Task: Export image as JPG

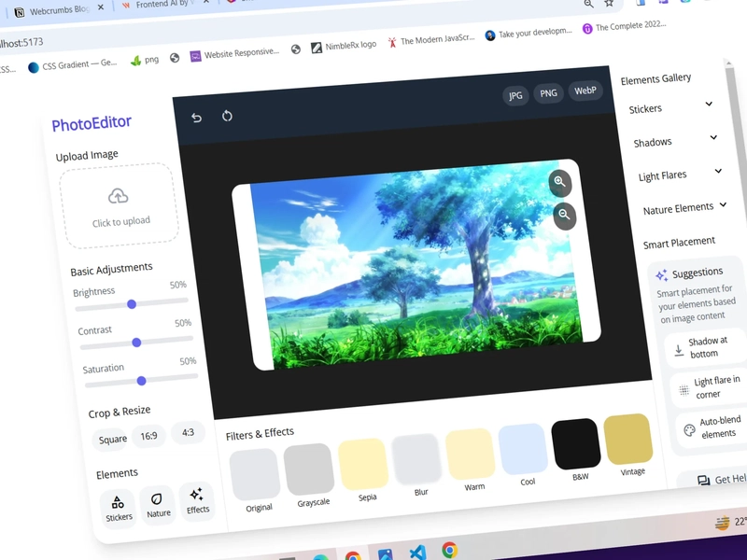Action: click(x=515, y=96)
